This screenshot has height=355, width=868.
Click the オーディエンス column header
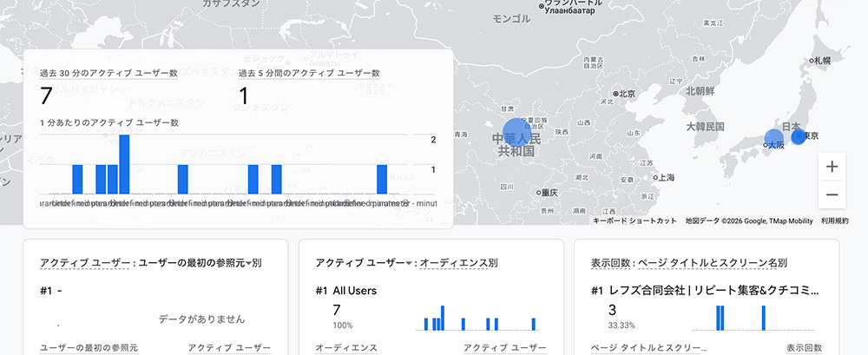pyautogui.click(x=346, y=348)
